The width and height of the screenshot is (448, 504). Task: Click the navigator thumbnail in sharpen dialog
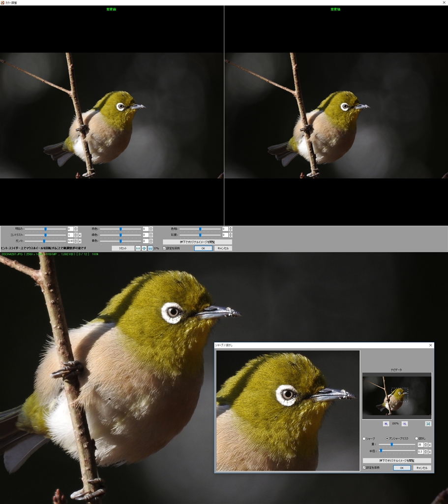tap(397, 396)
